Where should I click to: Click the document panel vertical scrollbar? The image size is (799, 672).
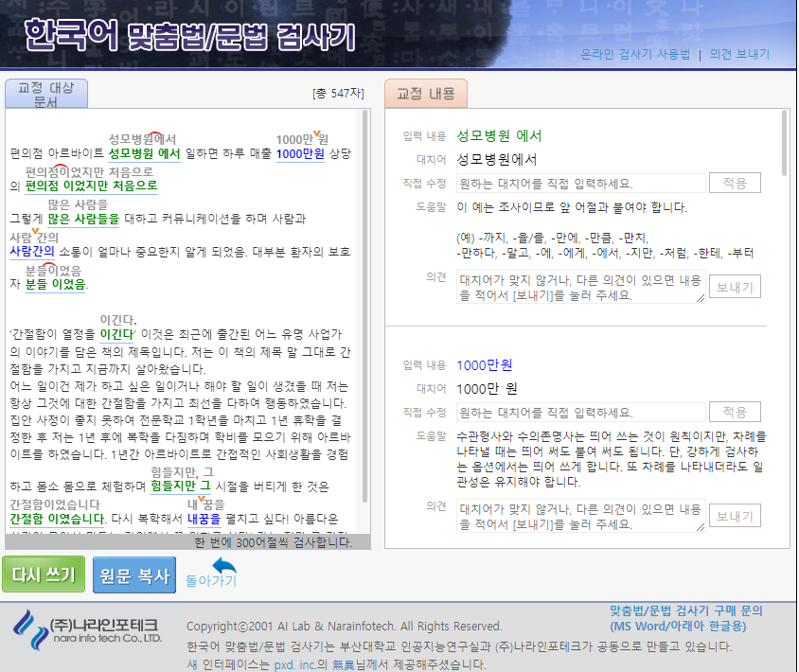364,306
